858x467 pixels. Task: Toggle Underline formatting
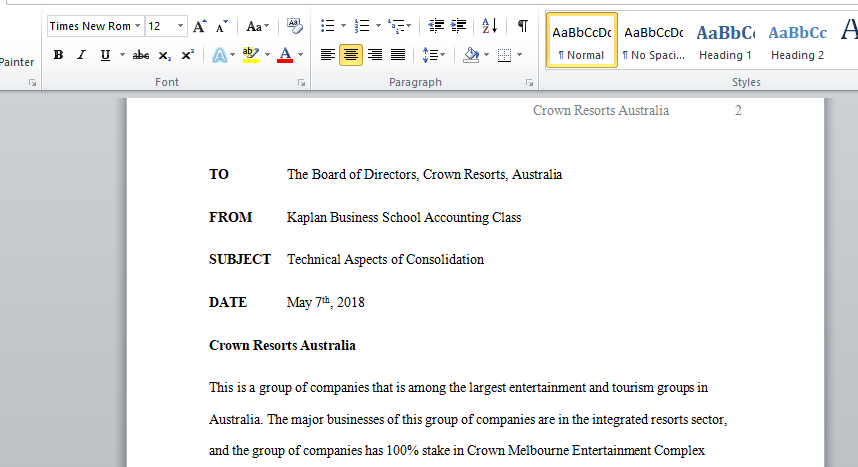click(x=105, y=55)
